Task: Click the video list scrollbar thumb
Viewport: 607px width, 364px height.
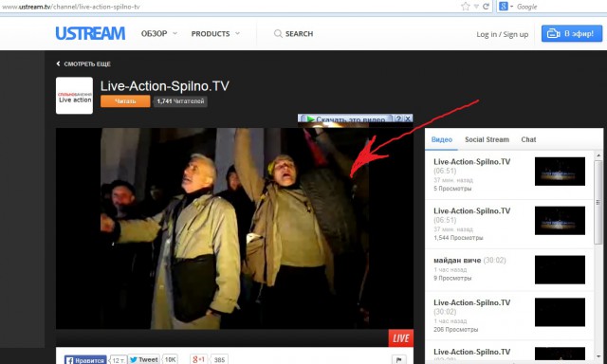Action: pyautogui.click(x=598, y=203)
